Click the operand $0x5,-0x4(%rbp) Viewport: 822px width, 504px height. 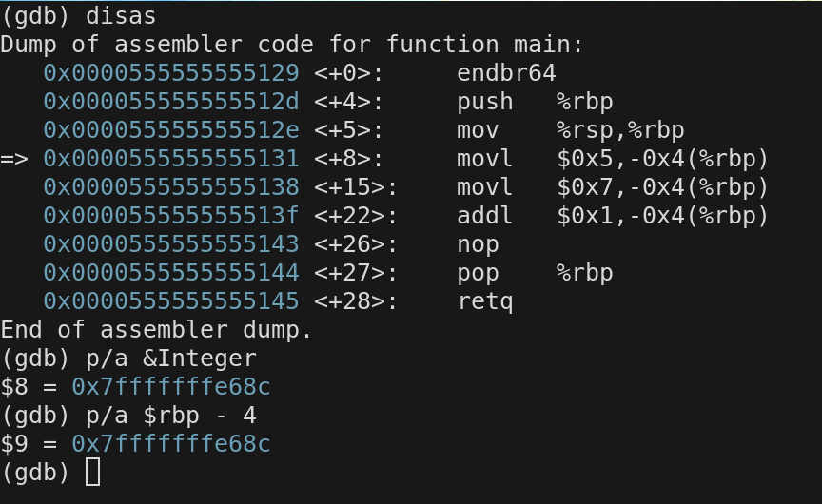point(662,159)
